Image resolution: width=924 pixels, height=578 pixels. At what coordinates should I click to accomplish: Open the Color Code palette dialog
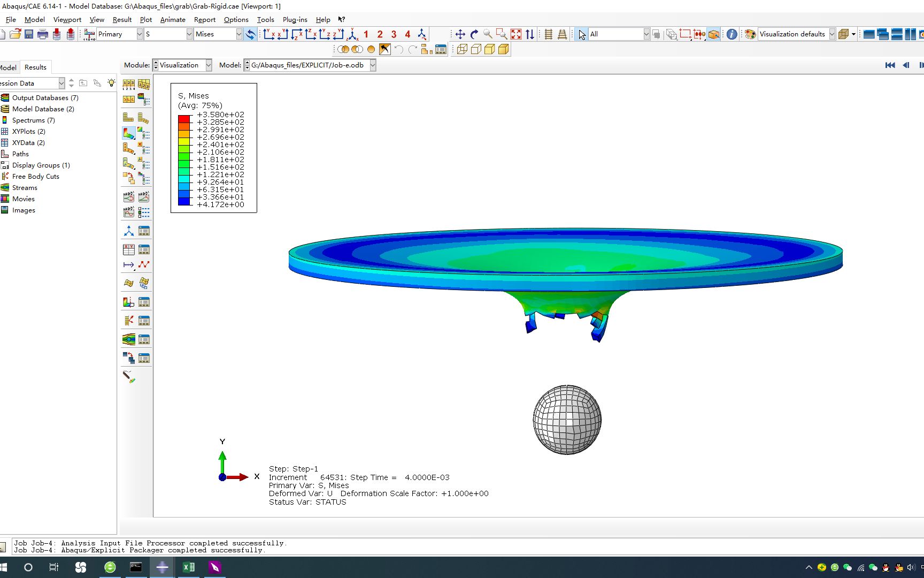point(750,34)
